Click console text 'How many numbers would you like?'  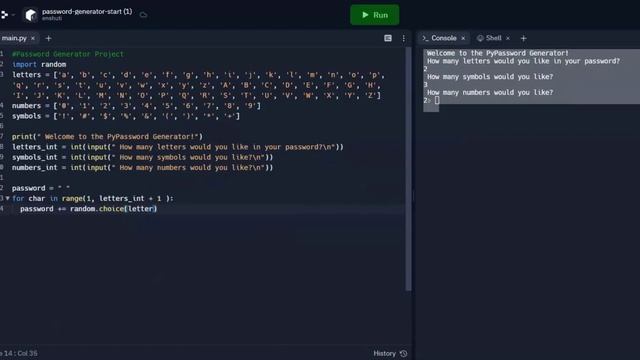pos(490,93)
